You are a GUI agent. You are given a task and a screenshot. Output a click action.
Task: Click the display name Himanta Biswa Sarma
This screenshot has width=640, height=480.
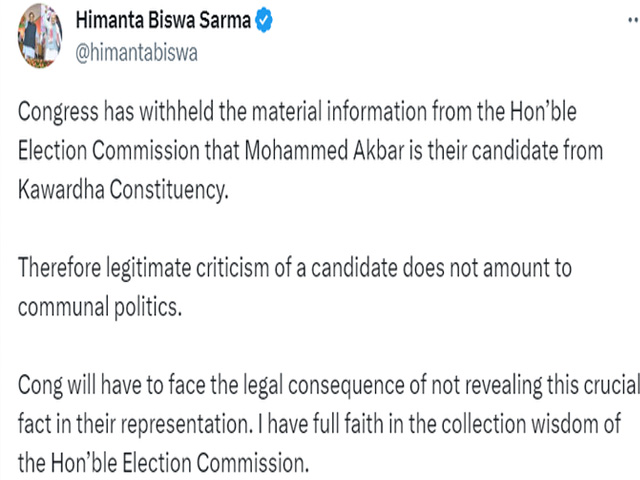[x=163, y=20]
